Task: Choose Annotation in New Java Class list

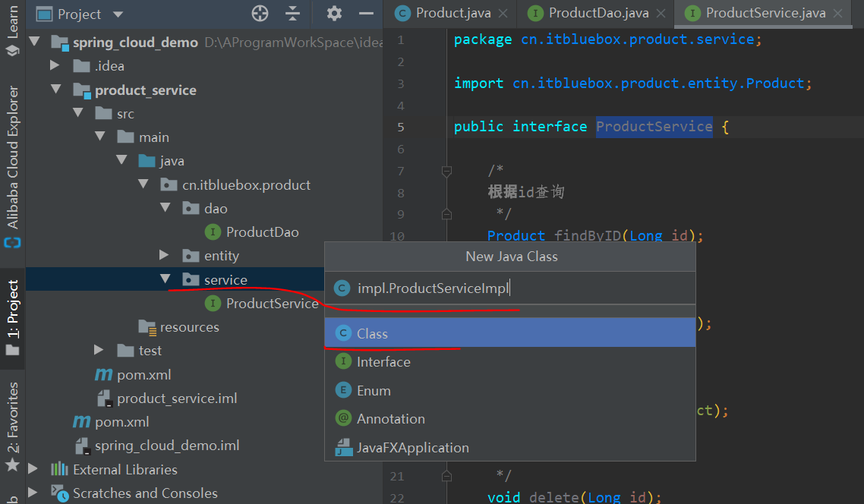Action: (510, 419)
